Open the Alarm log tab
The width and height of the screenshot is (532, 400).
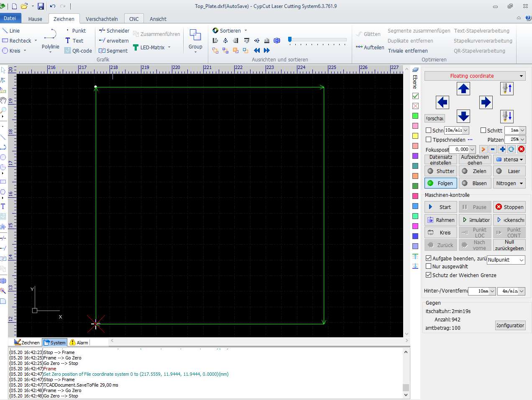click(79, 342)
